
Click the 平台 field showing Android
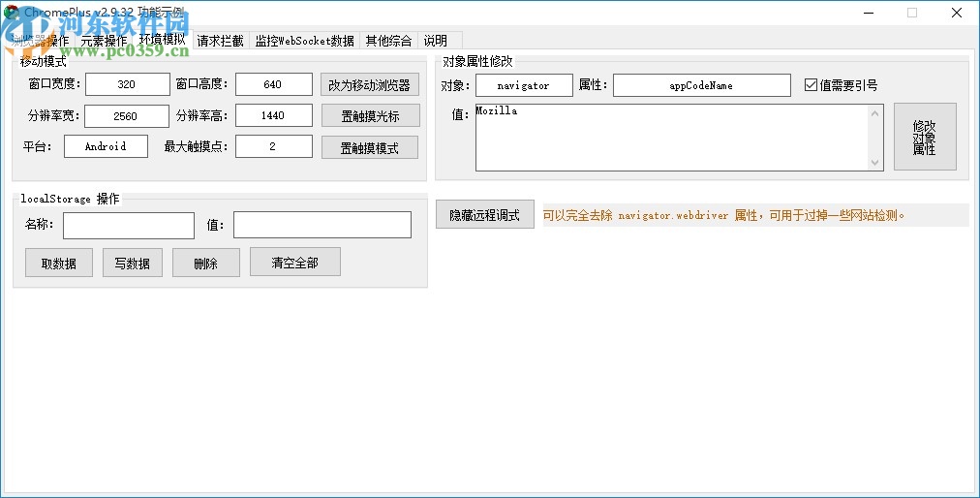107,146
